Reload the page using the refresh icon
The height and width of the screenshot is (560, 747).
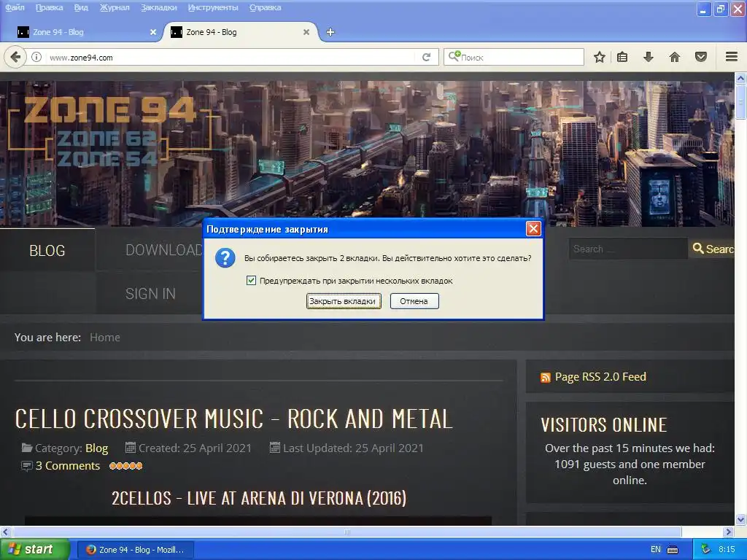[x=426, y=57]
